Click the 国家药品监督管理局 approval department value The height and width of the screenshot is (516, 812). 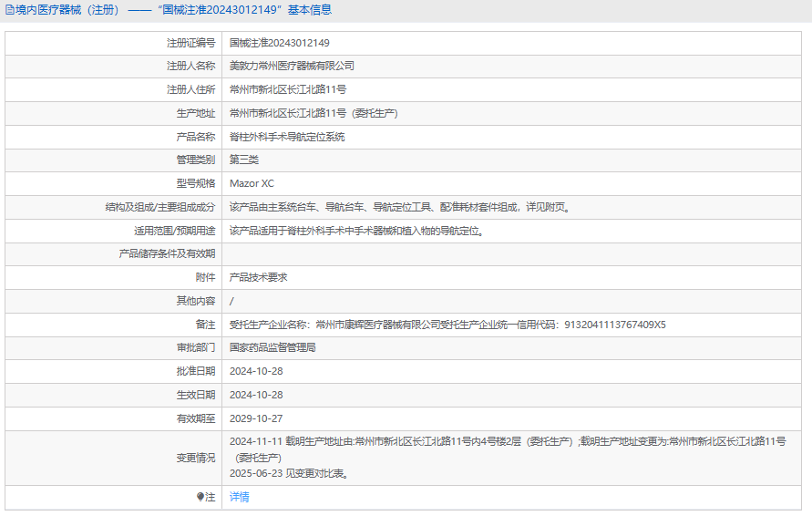(272, 347)
